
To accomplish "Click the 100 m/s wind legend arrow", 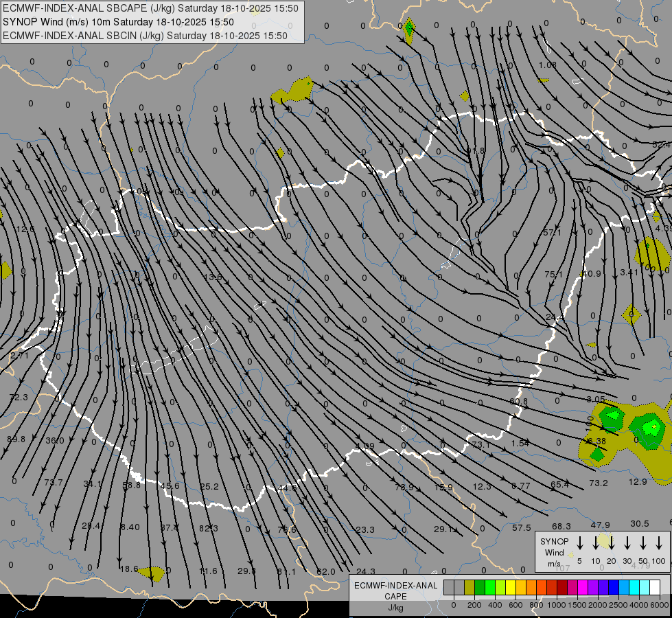I will click(659, 543).
